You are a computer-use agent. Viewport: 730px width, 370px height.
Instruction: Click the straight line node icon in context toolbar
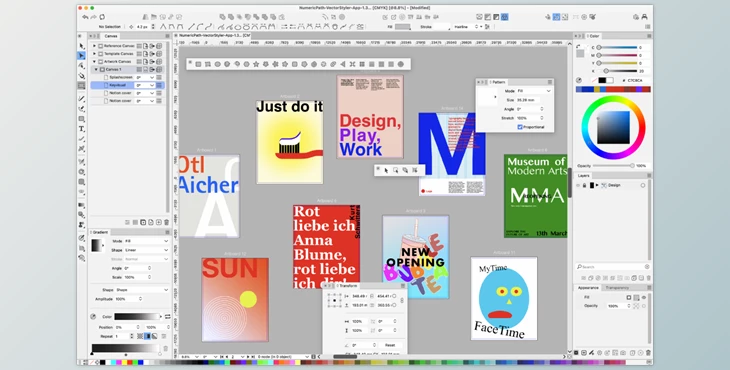pos(191,27)
